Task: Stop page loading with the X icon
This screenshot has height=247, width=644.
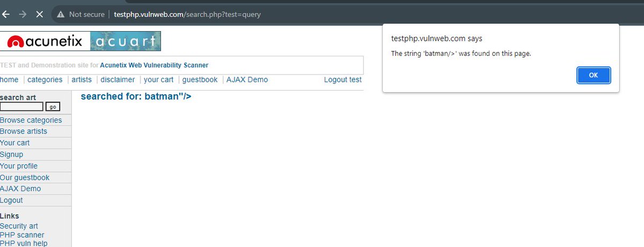Action: pos(39,14)
